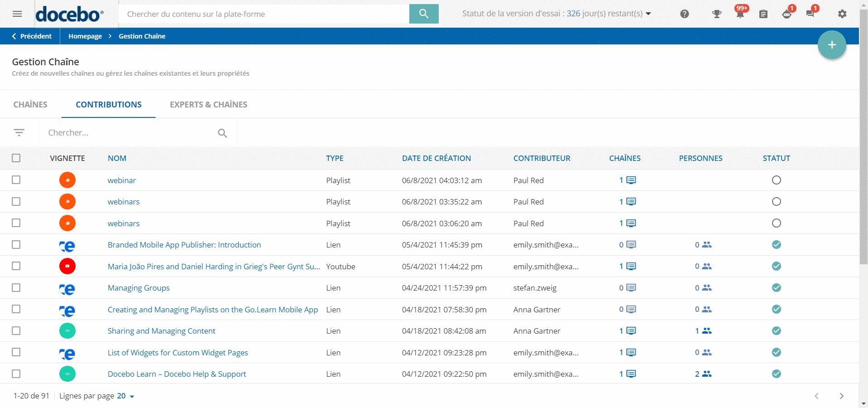
Task: Open the gamification trophy icon
Action: [x=716, y=14]
